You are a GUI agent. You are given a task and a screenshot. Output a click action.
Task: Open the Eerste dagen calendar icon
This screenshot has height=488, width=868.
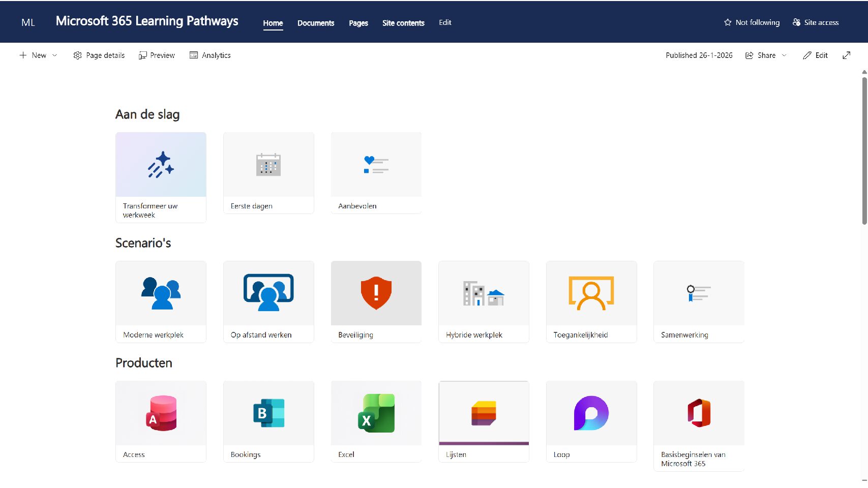(268, 165)
